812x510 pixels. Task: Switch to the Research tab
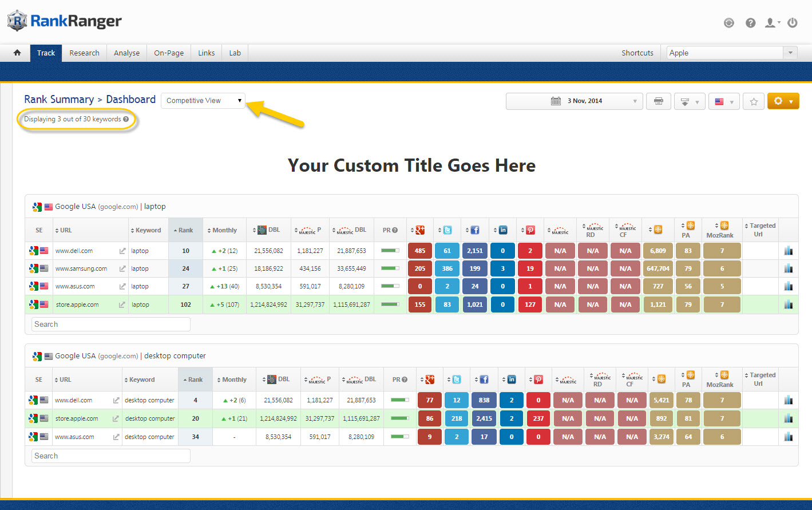[84, 53]
